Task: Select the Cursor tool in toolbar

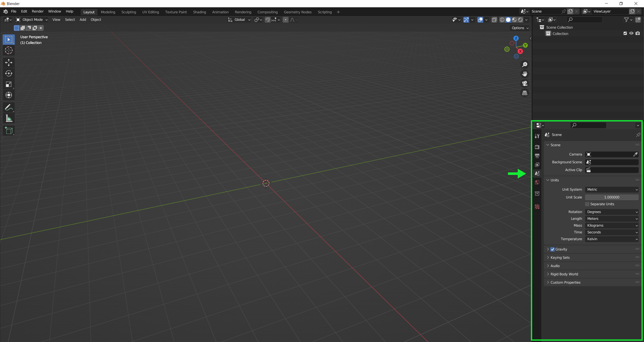Action: coord(9,51)
